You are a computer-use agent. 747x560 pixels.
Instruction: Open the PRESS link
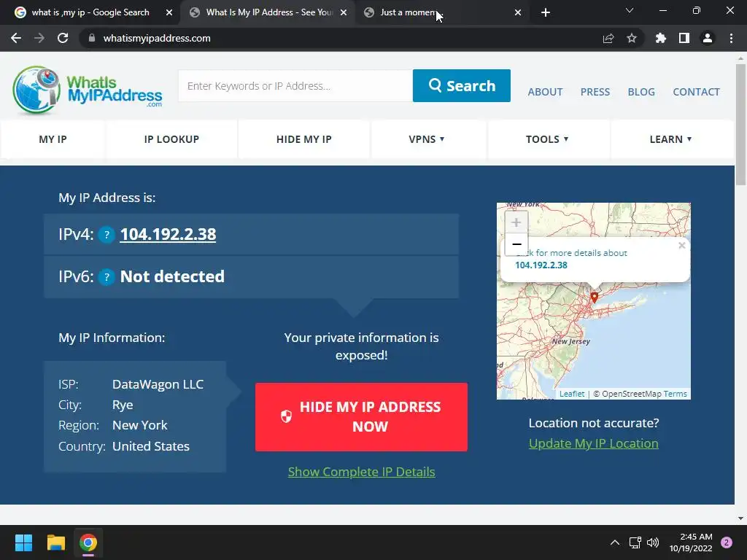pos(595,92)
